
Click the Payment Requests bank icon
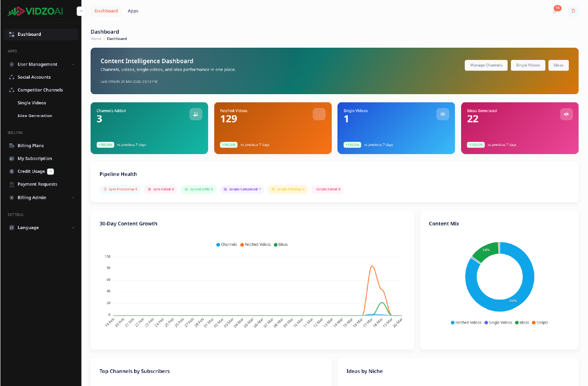pos(12,184)
